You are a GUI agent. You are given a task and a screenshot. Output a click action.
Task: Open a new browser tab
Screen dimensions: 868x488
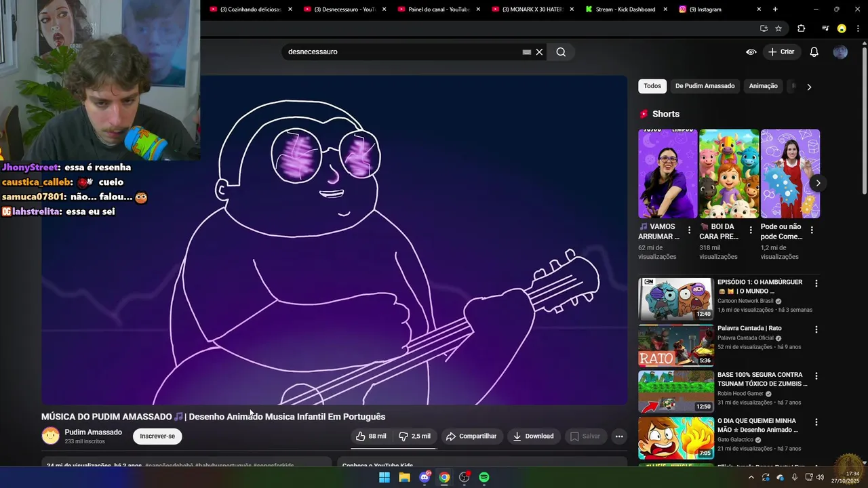tap(775, 9)
